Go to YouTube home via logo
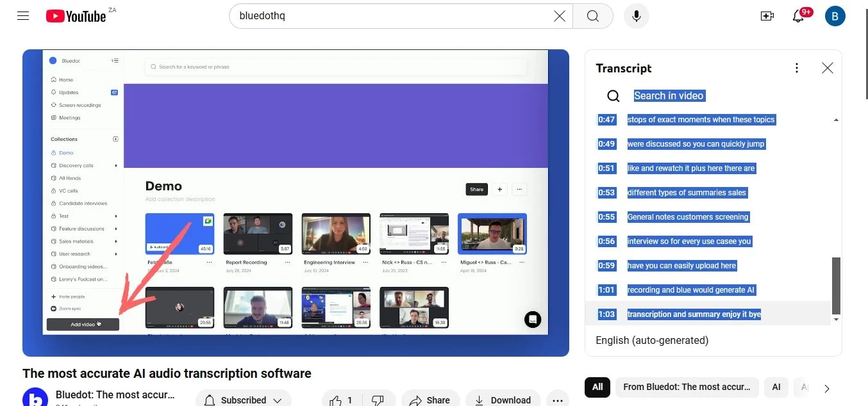The width and height of the screenshot is (868, 406). (76, 16)
